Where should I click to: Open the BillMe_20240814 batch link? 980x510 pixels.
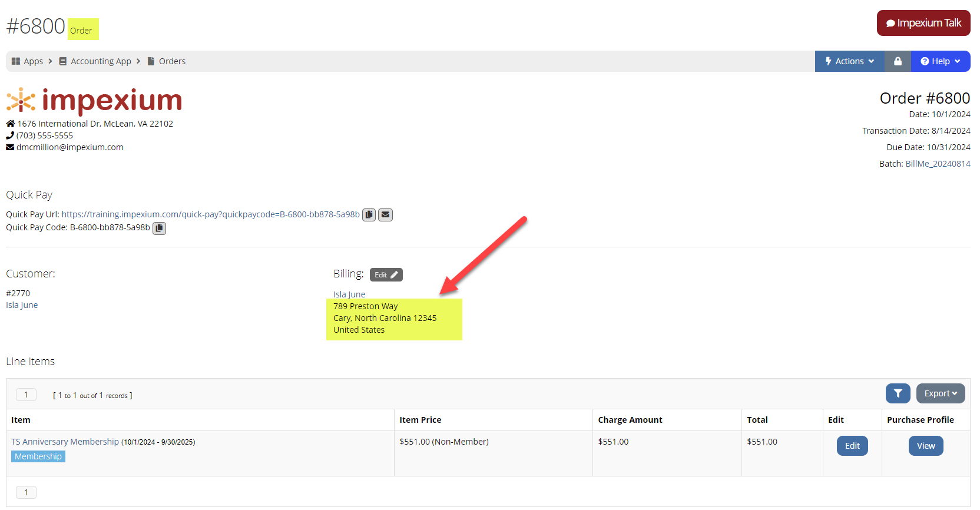pos(938,164)
